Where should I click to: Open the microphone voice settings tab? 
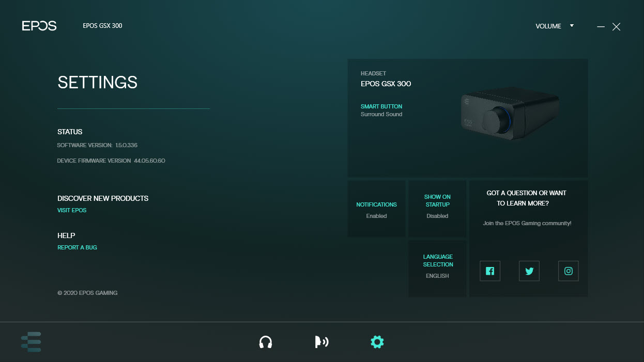pos(321,342)
